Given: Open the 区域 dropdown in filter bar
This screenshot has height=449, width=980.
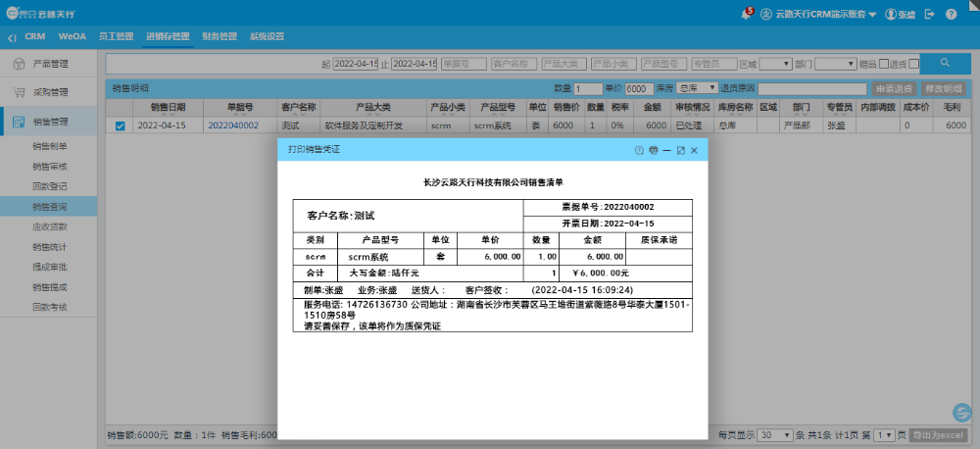Looking at the screenshot, I should coord(775,64).
